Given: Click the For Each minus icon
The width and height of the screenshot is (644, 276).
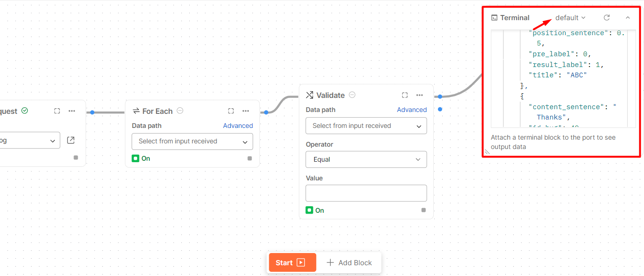Looking at the screenshot, I should coord(180,111).
